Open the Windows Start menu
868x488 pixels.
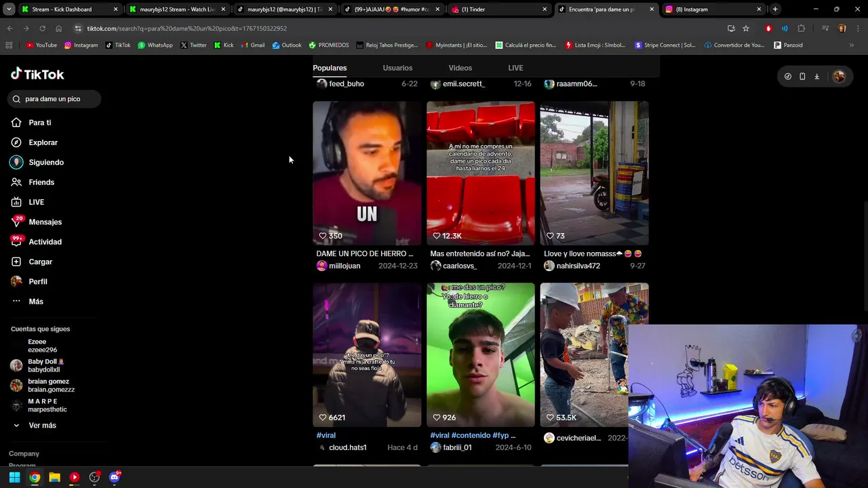coord(14,477)
